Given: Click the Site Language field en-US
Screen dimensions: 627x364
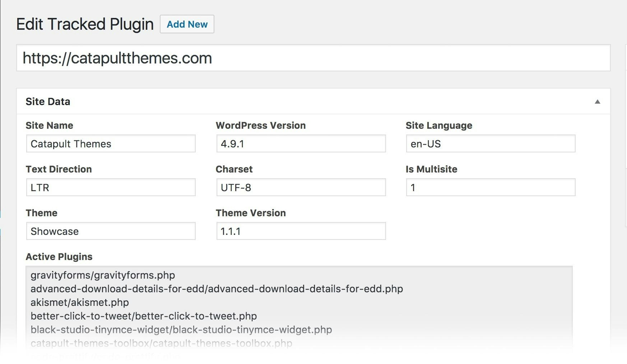Looking at the screenshot, I should [491, 143].
